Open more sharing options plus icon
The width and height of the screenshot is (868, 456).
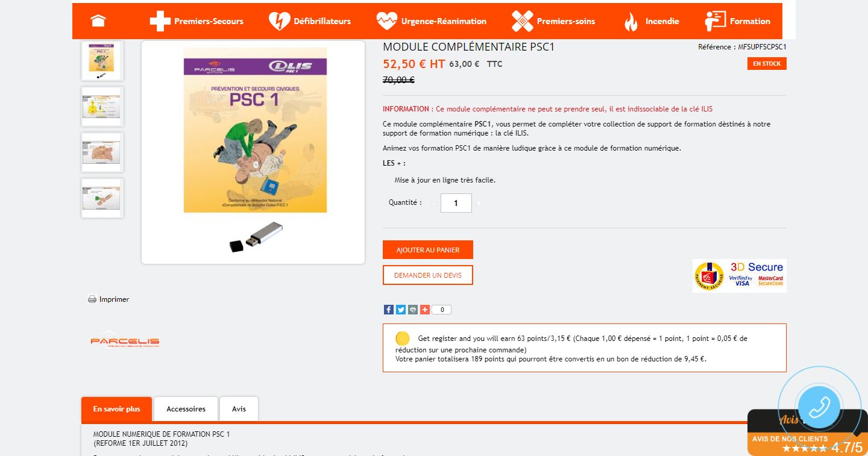[425, 310]
